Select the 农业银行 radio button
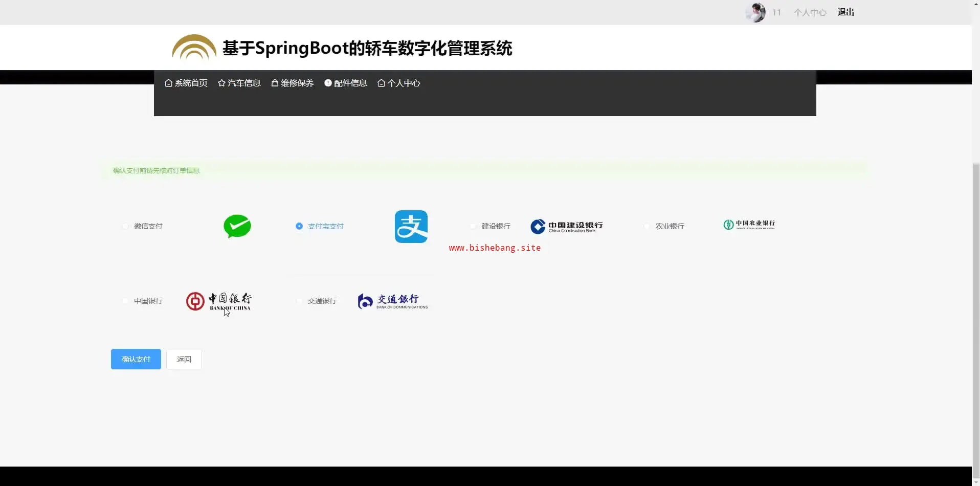Viewport: 980px width, 486px height. (647, 226)
